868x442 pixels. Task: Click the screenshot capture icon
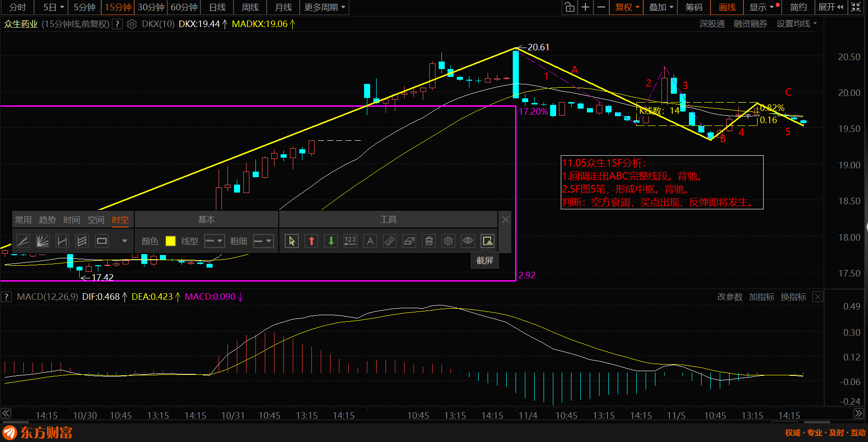tap(488, 241)
